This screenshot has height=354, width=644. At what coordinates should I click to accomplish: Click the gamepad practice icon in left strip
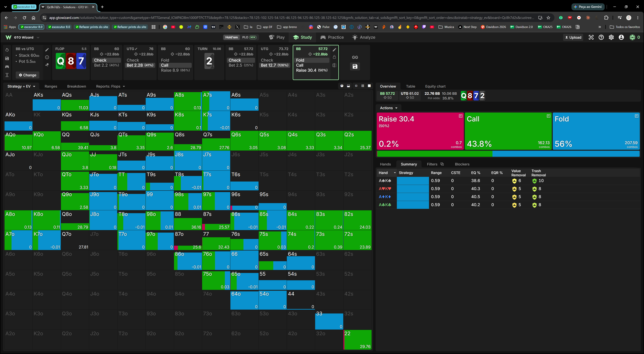(x=7, y=67)
